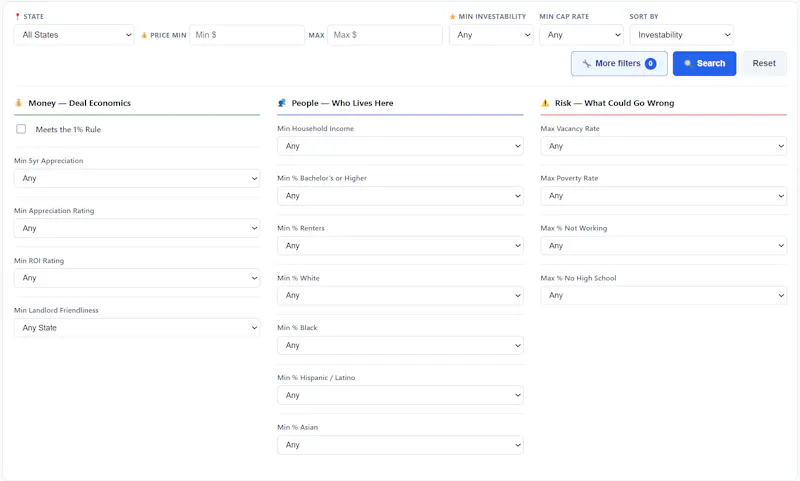This screenshot has height=481, width=800.
Task: Open the Min % Black dropdown
Action: 401,345
